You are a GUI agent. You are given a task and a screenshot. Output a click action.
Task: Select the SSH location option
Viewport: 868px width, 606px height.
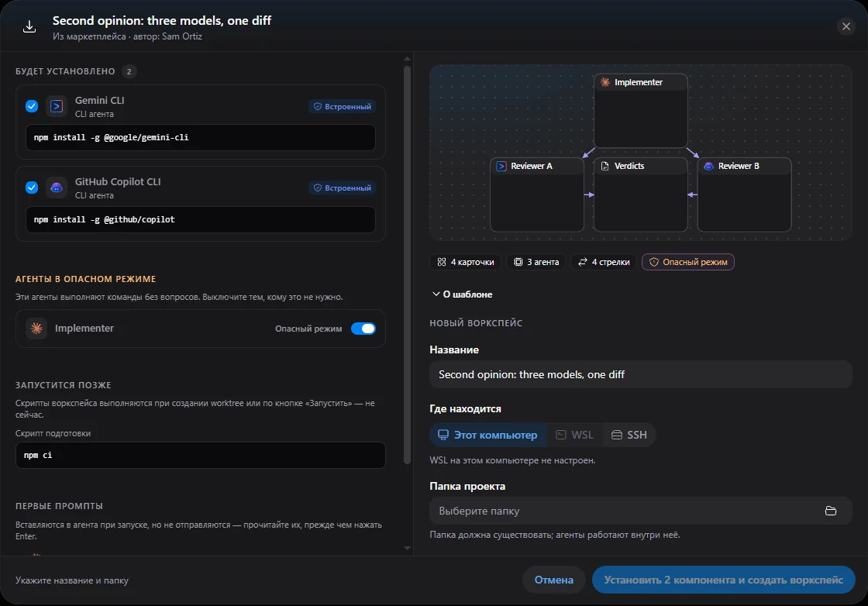(629, 435)
